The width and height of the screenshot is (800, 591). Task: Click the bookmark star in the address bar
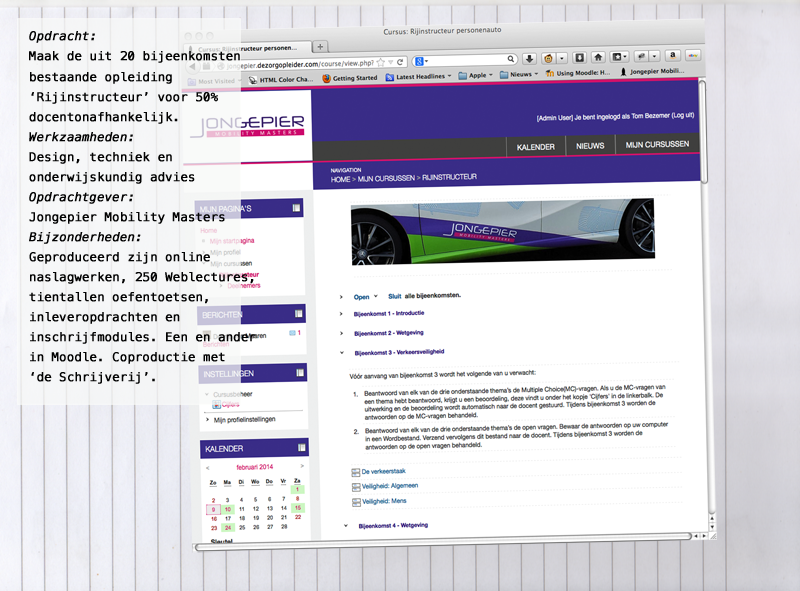tap(381, 63)
